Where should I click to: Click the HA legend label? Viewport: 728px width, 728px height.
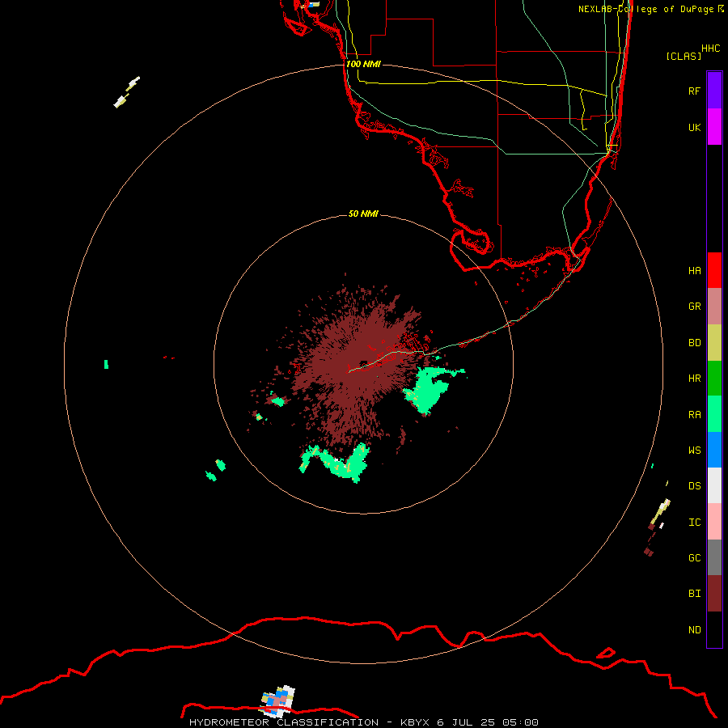(694, 270)
